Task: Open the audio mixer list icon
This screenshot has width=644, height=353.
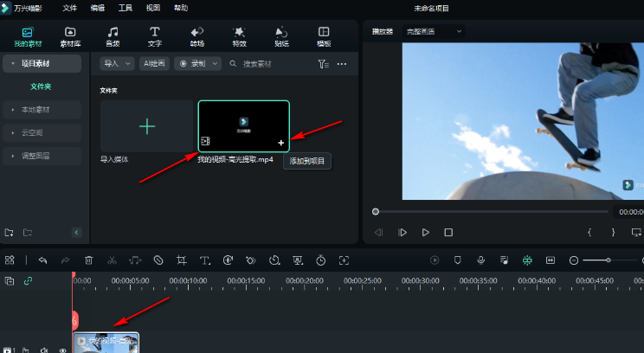Action: (504, 260)
